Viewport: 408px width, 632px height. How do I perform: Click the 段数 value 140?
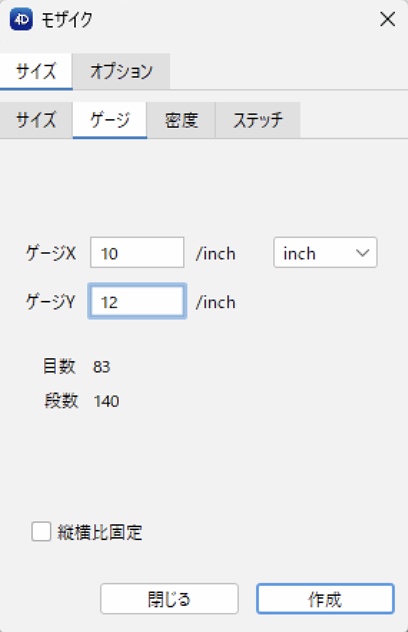[x=106, y=401]
